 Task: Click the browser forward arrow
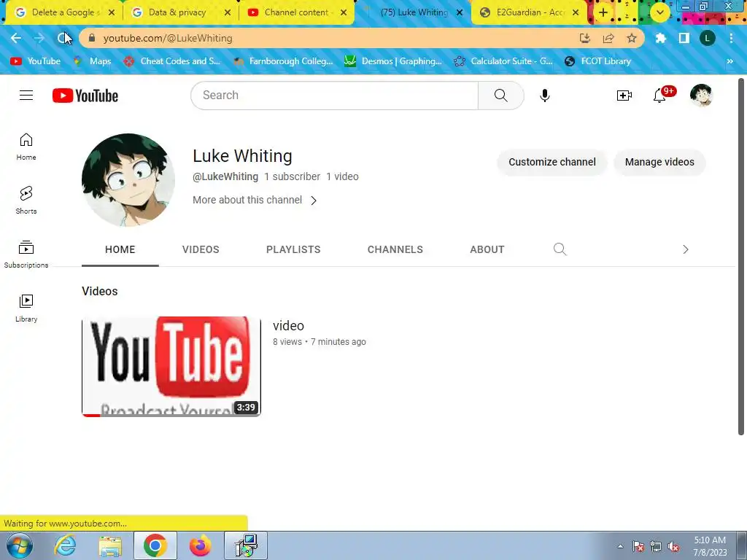click(39, 38)
